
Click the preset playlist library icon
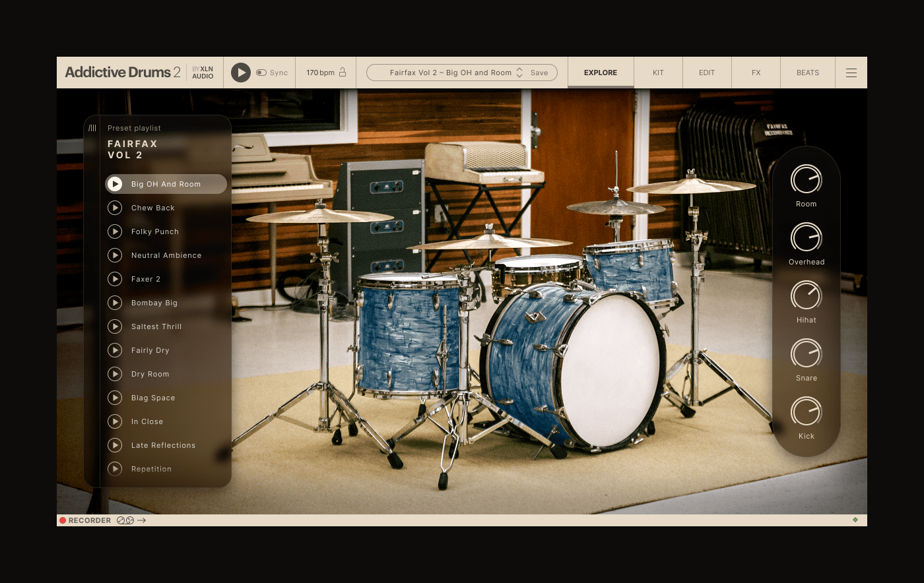pyautogui.click(x=92, y=128)
